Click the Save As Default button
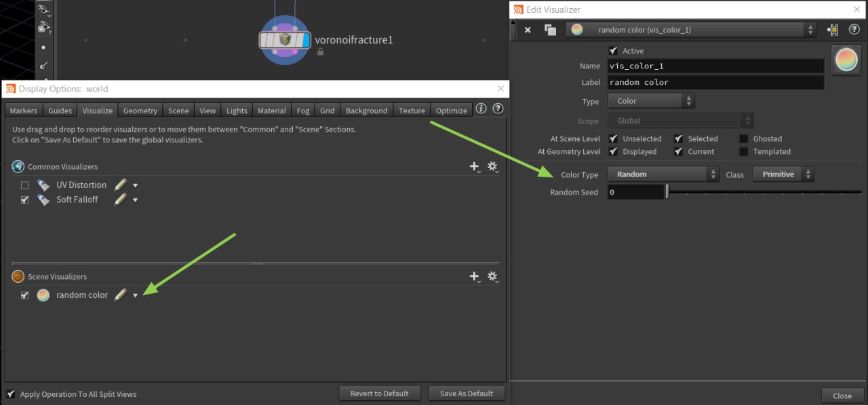Viewport: 868px width, 405px height. pos(467,393)
